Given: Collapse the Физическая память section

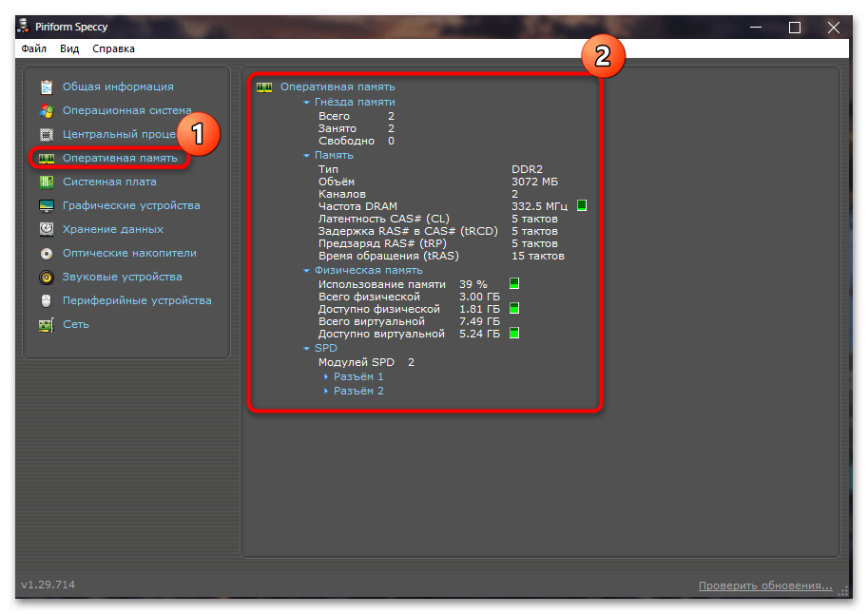Looking at the screenshot, I should point(306,270).
